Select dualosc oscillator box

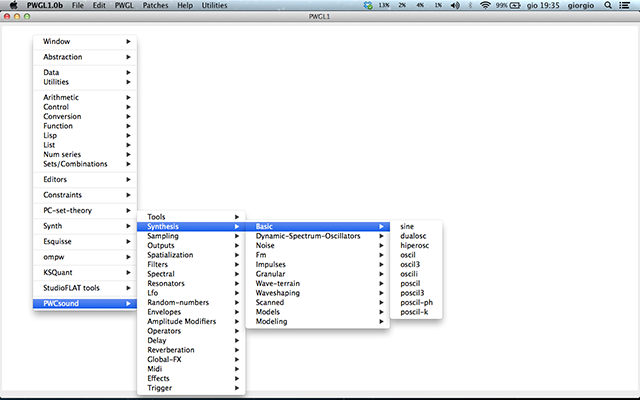[x=416, y=236]
